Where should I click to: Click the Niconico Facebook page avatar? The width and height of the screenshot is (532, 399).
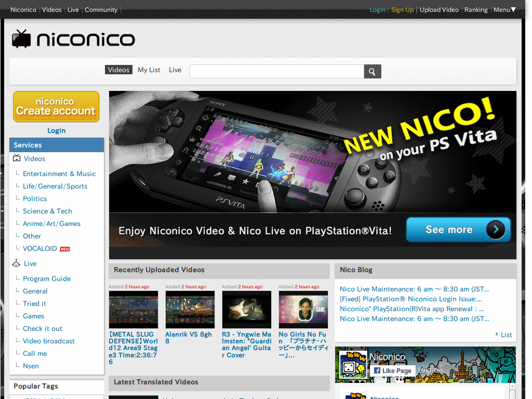click(x=353, y=365)
